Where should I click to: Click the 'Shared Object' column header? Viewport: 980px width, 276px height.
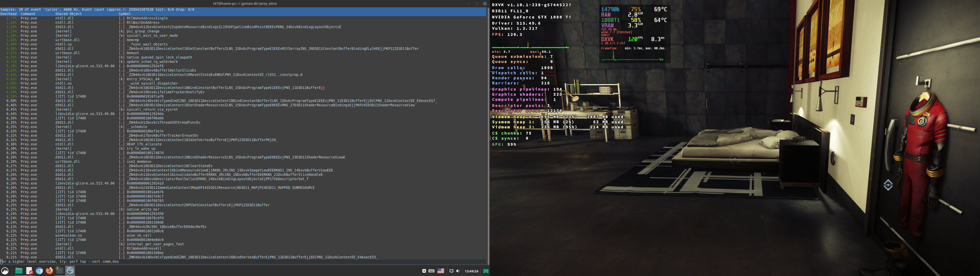[x=68, y=14]
